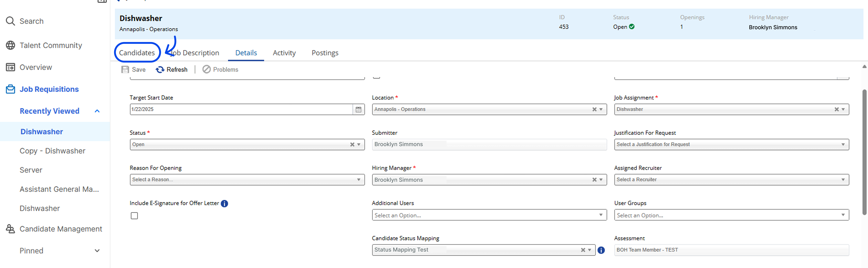The image size is (868, 268).
Task: Click info icon beside Candidate Status Mapping
Action: click(601, 250)
